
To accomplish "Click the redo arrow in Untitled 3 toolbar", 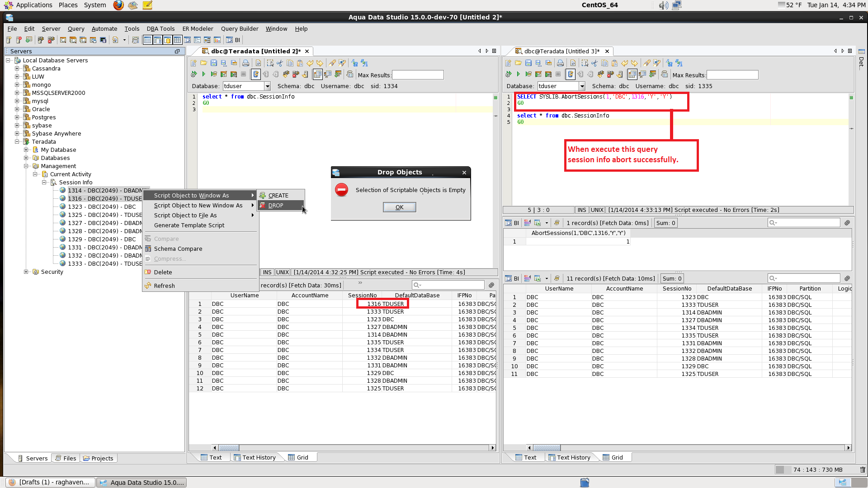I will 634,63.
